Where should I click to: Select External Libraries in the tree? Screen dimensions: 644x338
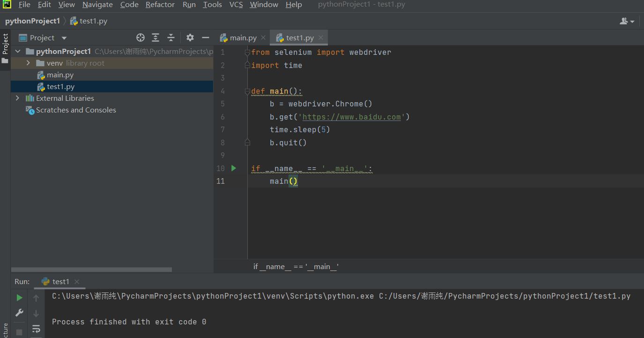coord(112,98)
